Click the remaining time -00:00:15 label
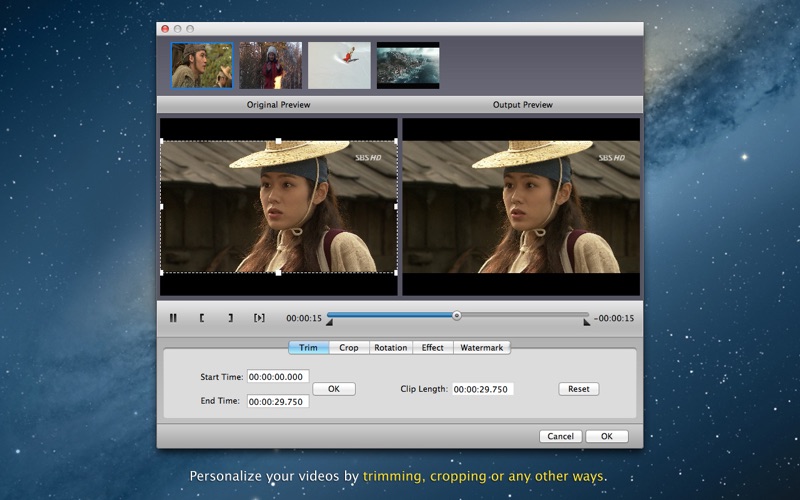 [x=614, y=318]
